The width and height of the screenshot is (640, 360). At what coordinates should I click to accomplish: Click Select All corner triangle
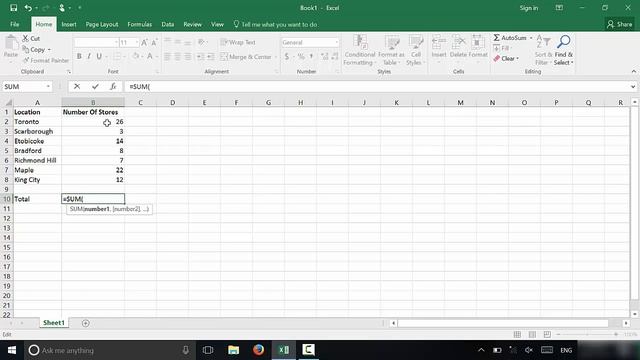pos(8,102)
